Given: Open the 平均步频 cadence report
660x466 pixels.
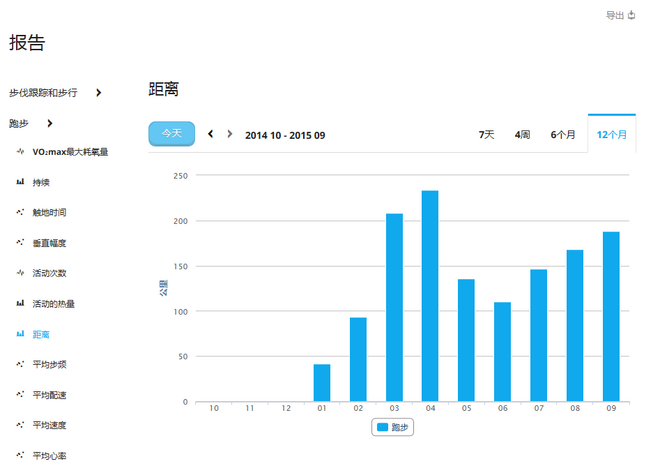Looking at the screenshot, I should coord(49,365).
